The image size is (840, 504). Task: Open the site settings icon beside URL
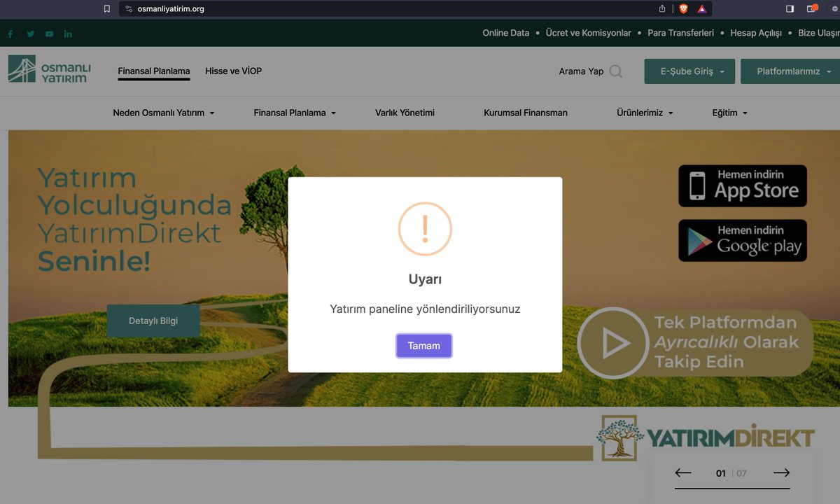tap(128, 9)
